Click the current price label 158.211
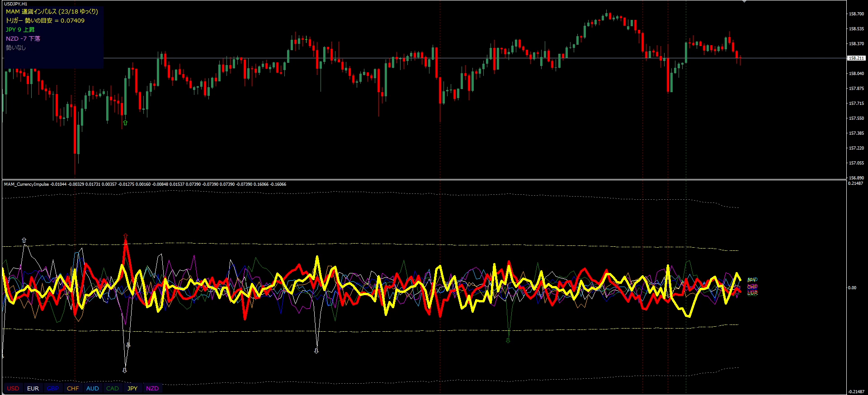Screen dimensions: 868x395 click(856, 58)
